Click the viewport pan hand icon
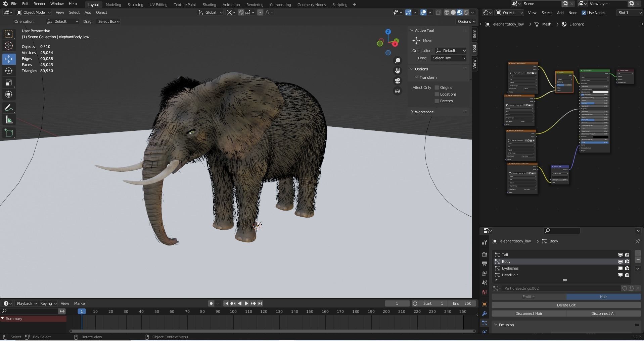Image resolution: width=644 pixels, height=341 pixels. (398, 71)
